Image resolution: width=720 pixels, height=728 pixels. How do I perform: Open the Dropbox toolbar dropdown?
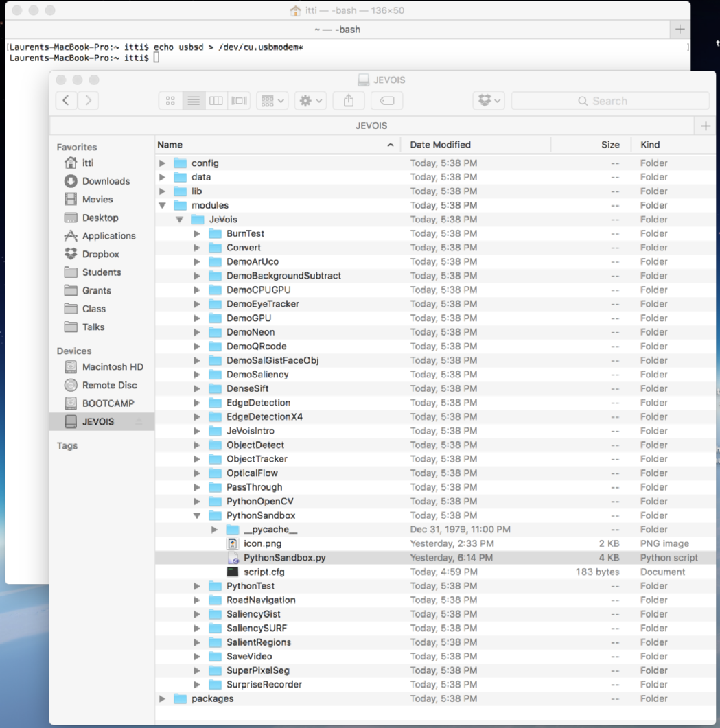(x=489, y=101)
